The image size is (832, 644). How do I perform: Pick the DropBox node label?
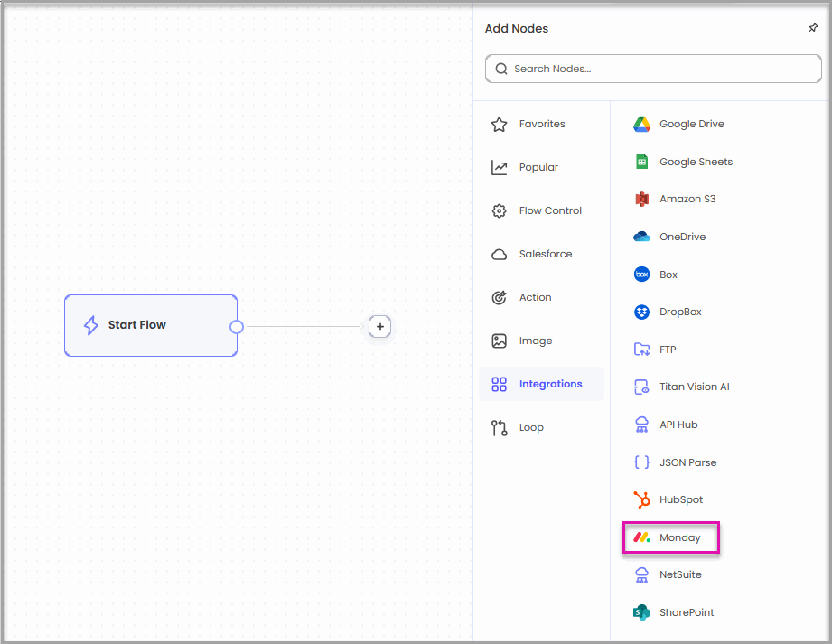point(680,312)
